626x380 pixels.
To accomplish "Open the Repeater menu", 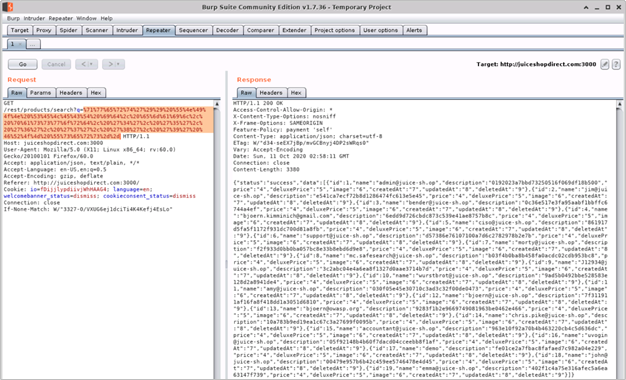I will (61, 18).
